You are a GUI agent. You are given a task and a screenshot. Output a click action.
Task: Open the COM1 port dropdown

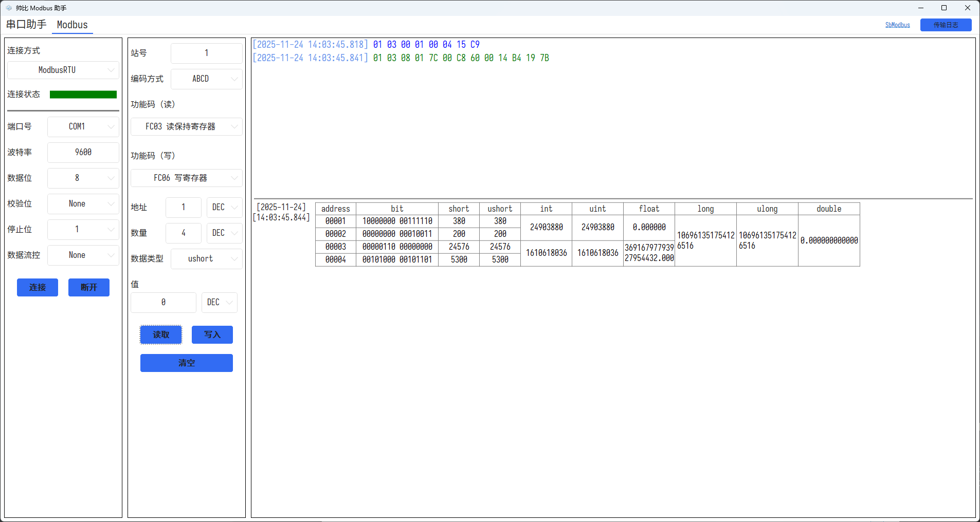point(83,126)
